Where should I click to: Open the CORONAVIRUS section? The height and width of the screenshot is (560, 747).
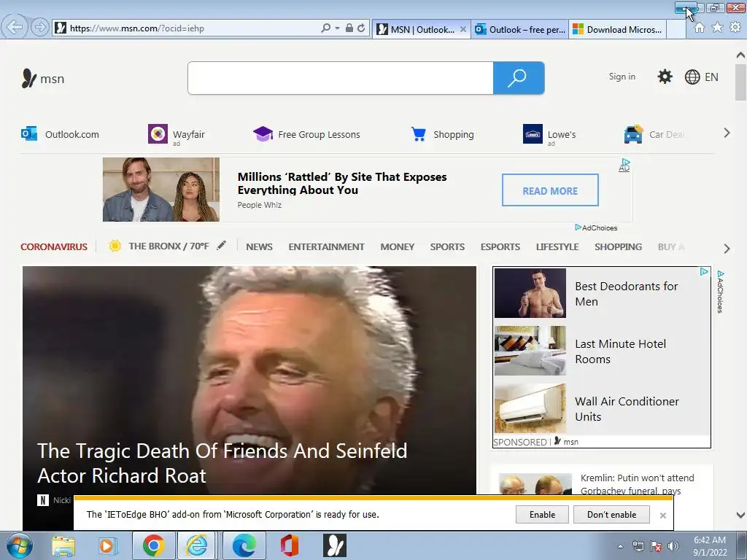pyautogui.click(x=54, y=246)
